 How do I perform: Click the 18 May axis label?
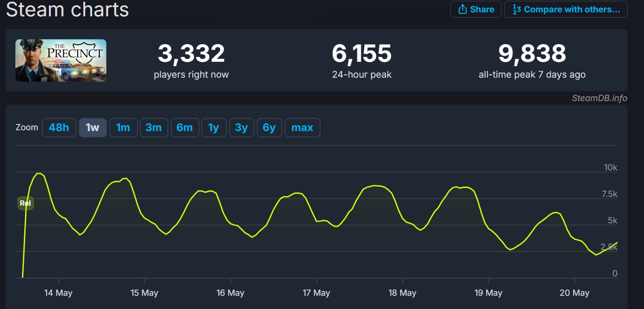(402, 293)
